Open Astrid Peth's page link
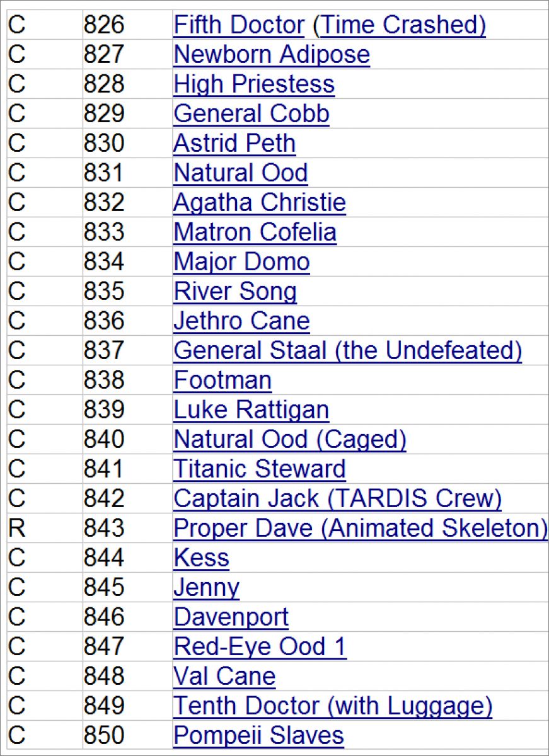 (x=234, y=144)
